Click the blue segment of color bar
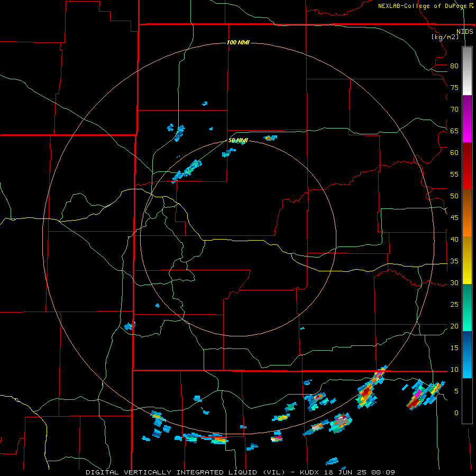Image resolution: width=476 pixels, height=476 pixels. 467,354
